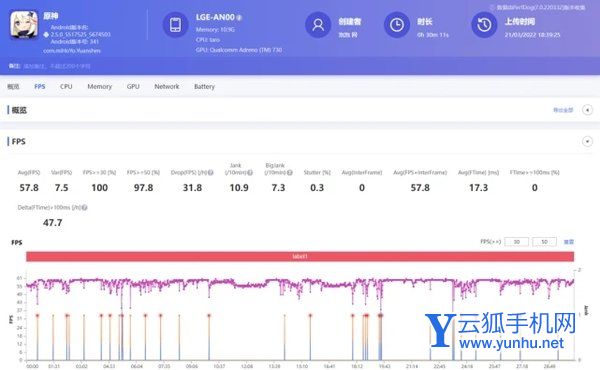The image size is (600, 370).
Task: Go to the GPU tab
Action: tap(133, 86)
